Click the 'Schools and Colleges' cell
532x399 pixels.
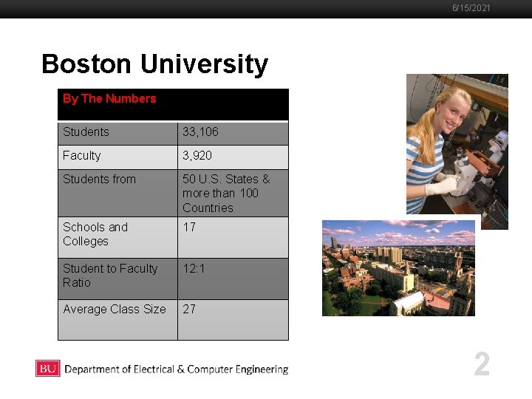tap(117, 237)
